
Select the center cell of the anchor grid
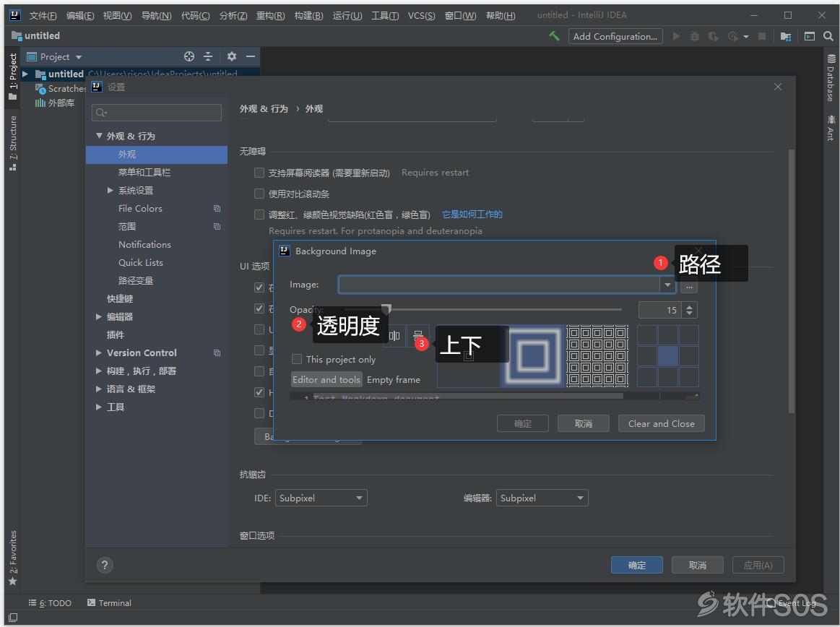click(x=667, y=356)
